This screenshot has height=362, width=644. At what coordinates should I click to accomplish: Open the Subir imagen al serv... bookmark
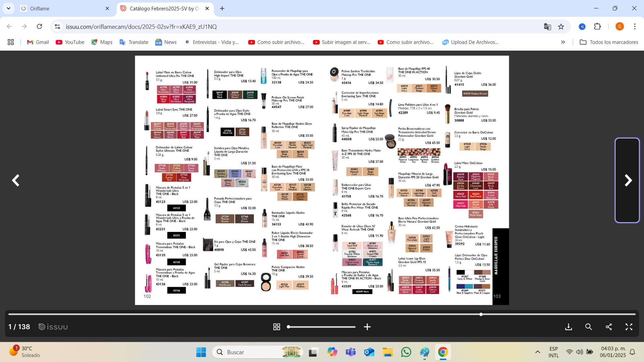(x=342, y=42)
